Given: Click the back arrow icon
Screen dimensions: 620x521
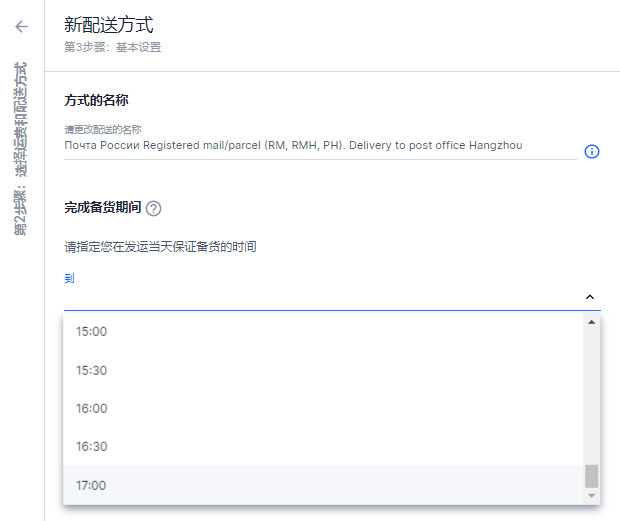Looking at the screenshot, I should pos(22,26).
